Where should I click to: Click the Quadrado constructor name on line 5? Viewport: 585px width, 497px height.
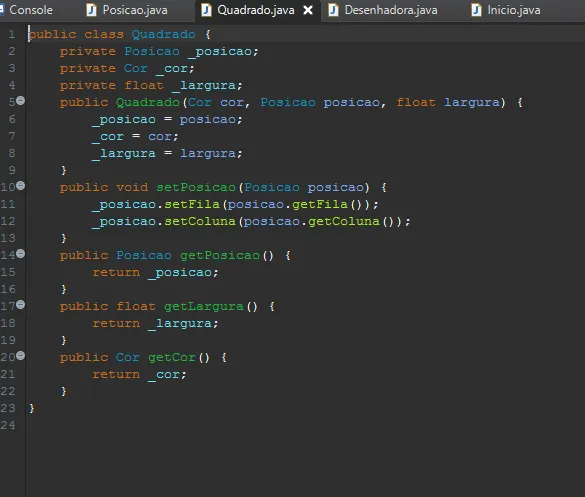click(148, 102)
